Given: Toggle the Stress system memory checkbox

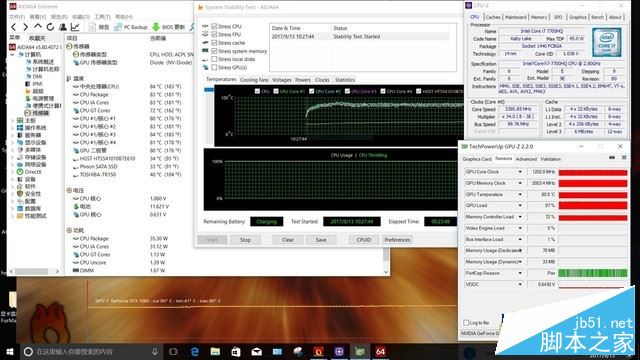Looking at the screenshot, I should coord(214,51).
